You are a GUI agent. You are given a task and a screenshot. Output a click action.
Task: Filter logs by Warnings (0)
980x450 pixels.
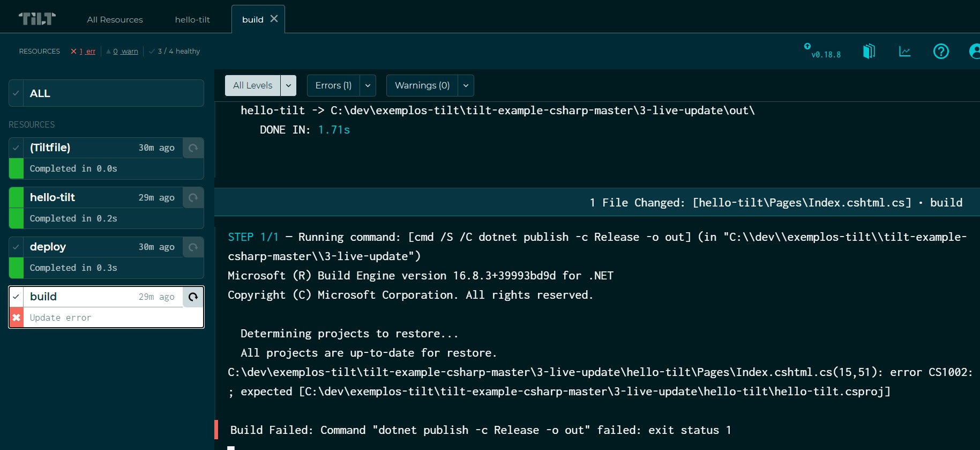(422, 85)
